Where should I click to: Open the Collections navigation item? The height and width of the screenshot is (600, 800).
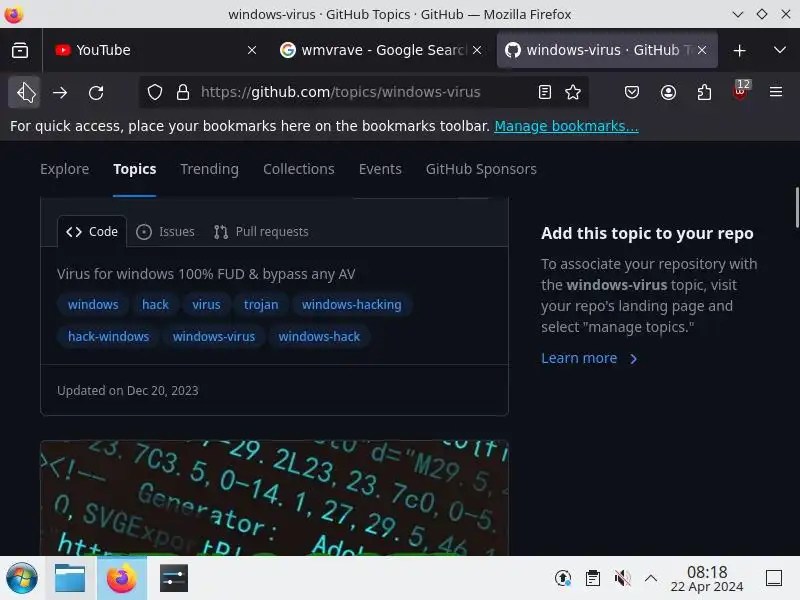(298, 169)
